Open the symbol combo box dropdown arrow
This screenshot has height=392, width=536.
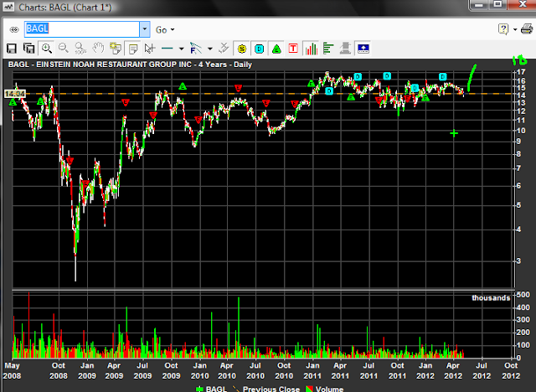(x=145, y=29)
